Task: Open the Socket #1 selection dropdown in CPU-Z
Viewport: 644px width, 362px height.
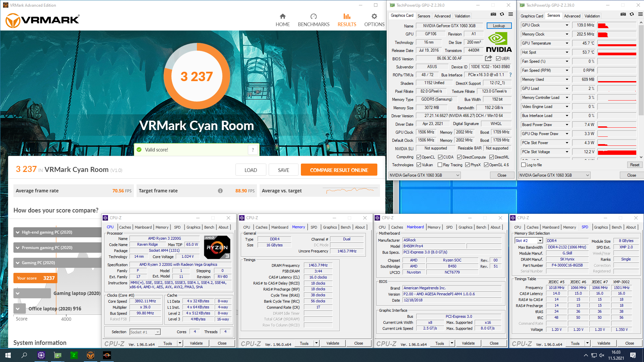Action: (x=158, y=332)
